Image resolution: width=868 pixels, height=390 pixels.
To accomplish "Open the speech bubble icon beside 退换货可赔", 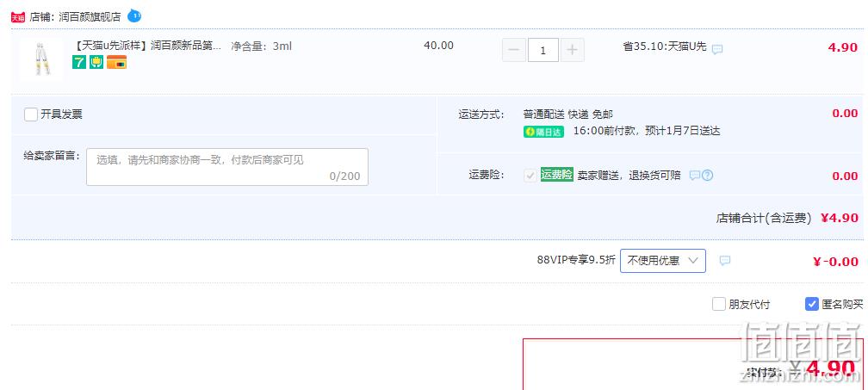I will point(695,176).
